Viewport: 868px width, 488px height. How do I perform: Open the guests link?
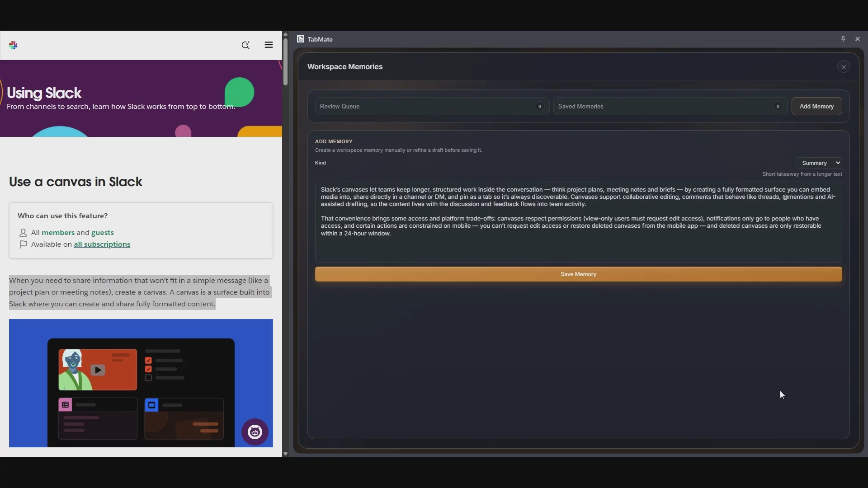103,233
